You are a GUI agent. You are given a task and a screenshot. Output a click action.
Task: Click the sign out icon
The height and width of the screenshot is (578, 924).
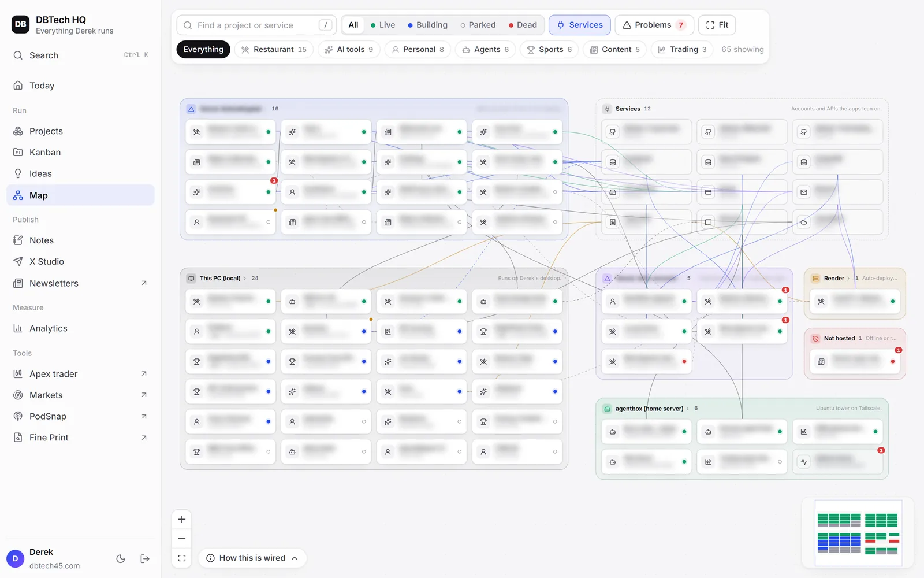145,558
